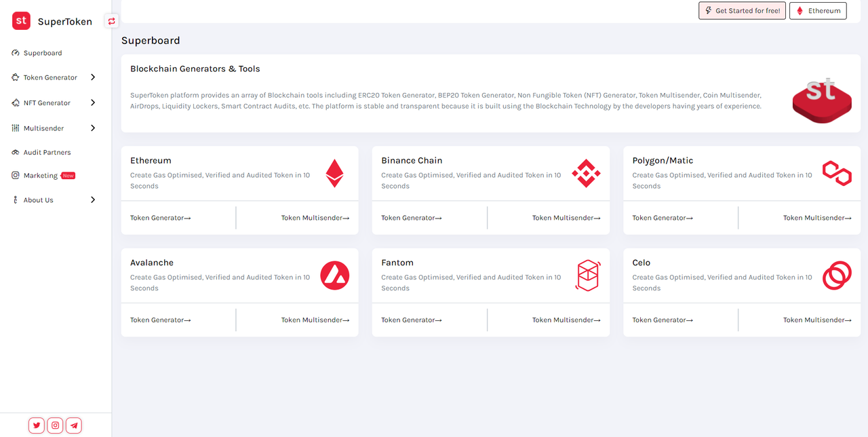Open Binance Chain Token Generator link

tap(412, 218)
